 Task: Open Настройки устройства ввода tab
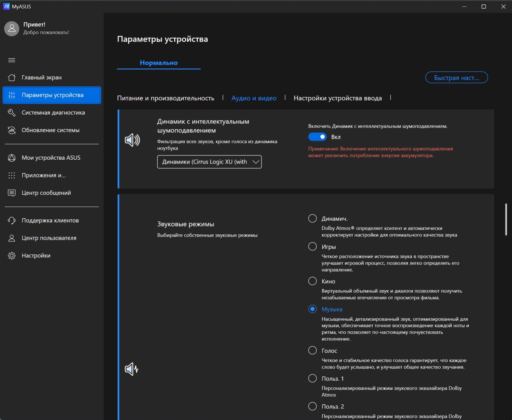[x=337, y=98]
